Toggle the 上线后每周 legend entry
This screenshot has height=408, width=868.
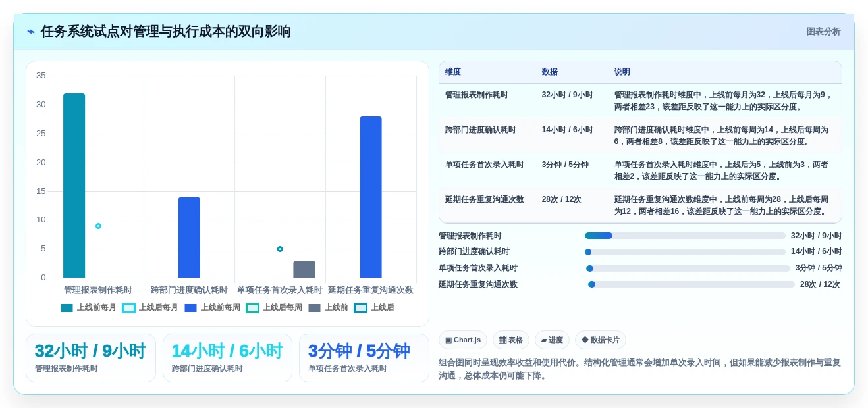pos(274,308)
